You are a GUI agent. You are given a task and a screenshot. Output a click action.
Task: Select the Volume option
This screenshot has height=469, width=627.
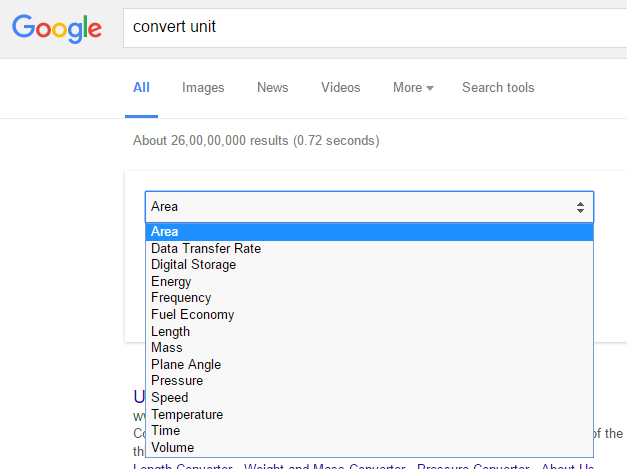(172, 447)
